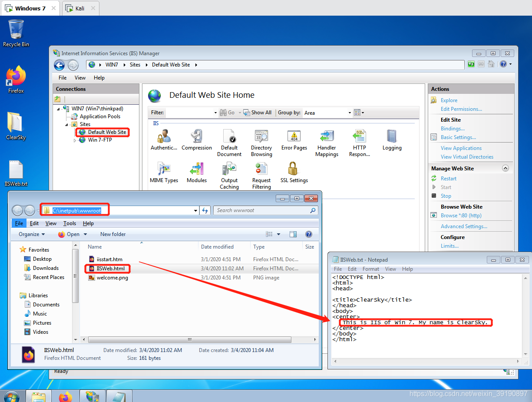The height and width of the screenshot is (402, 532).
Task: Open the Group by Area dropdown
Action: coord(350,113)
